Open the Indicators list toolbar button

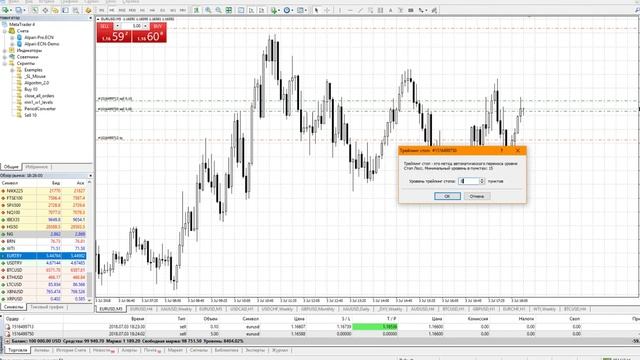click(x=275, y=10)
